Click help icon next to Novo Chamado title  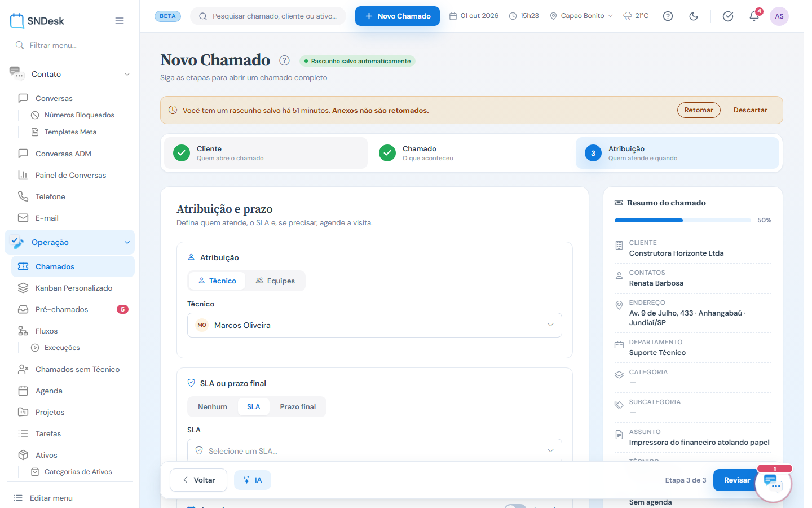click(x=285, y=60)
